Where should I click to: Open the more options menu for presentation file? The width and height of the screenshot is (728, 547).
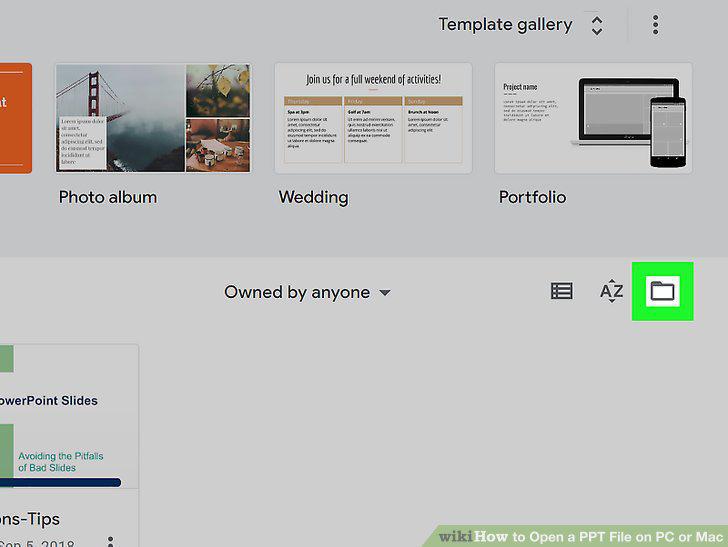tap(110, 541)
